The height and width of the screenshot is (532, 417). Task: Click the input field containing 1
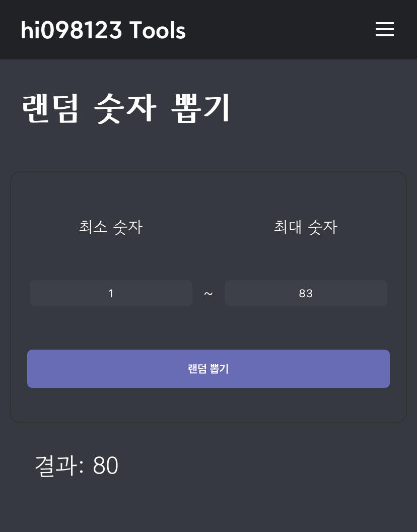(111, 293)
